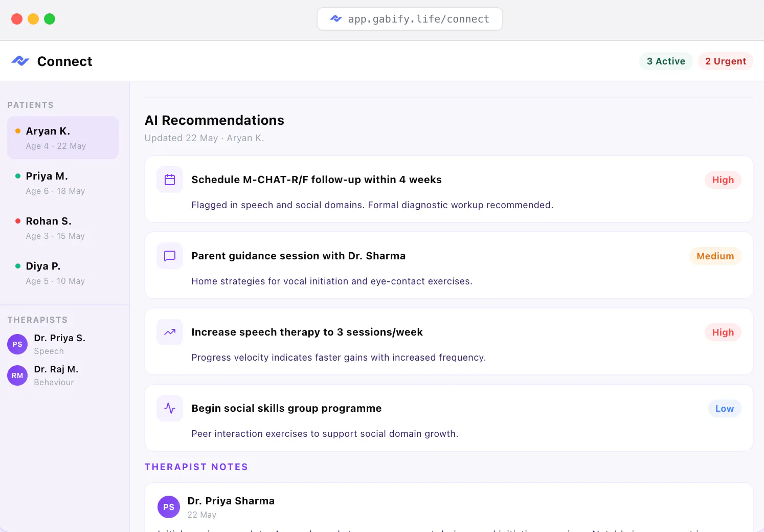The image size is (764, 532).
Task: Click the RM avatar for Dr. Raj M.
Action: 17,375
